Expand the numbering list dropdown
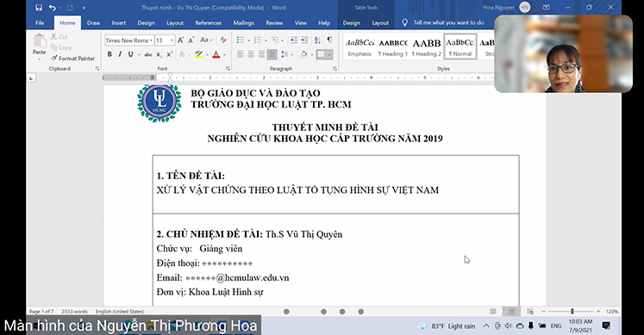 pos(266,40)
